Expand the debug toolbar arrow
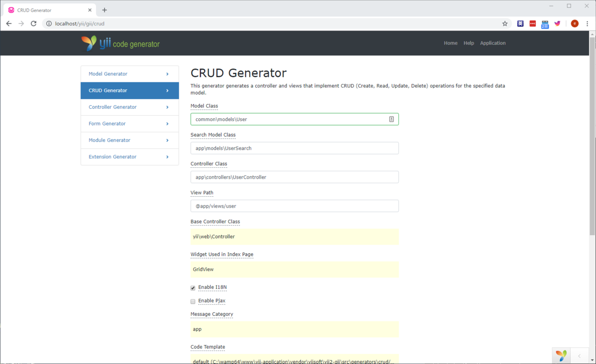The image size is (596, 364). [579, 356]
